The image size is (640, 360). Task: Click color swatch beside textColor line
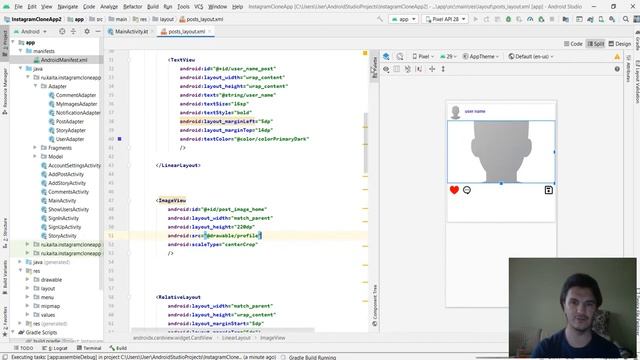(120, 139)
